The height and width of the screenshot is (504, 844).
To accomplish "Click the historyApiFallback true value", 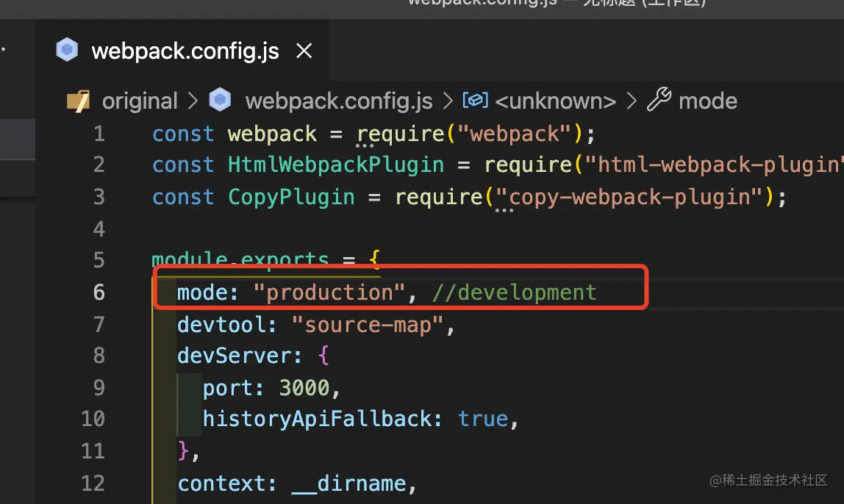I will click(483, 419).
